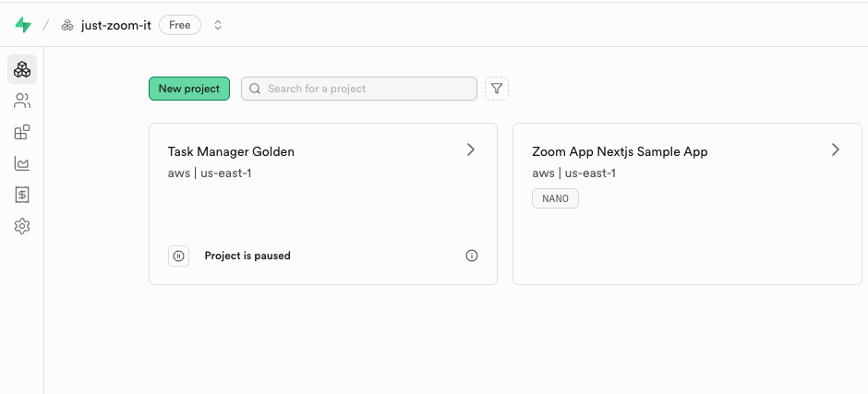Screen dimensions: 868x394
Task: Open the Integrations sidebar icon
Action: click(22, 132)
